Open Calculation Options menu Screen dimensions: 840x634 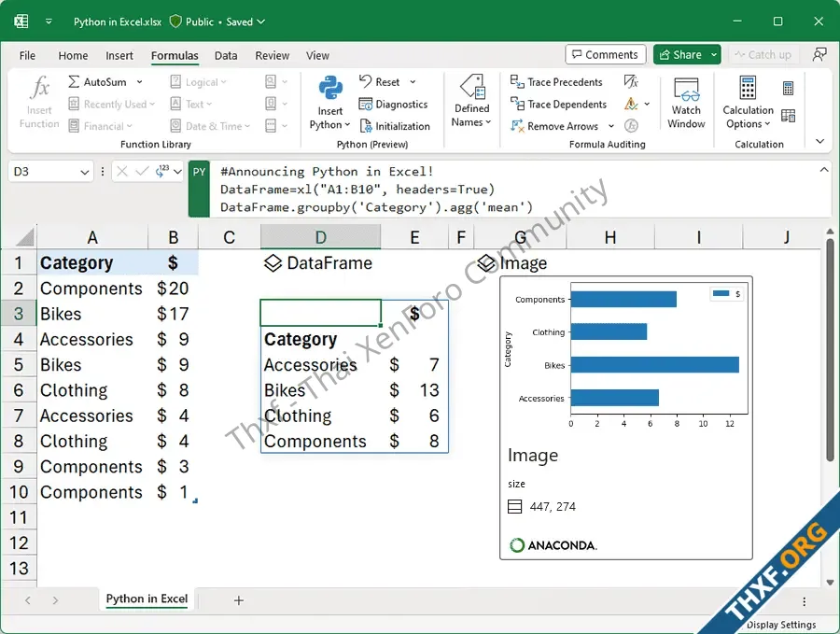(748, 103)
